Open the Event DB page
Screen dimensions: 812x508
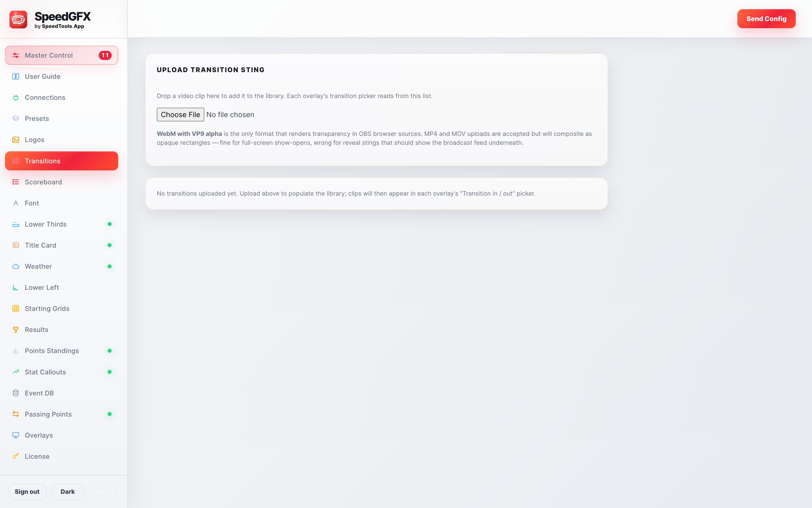tap(62, 393)
